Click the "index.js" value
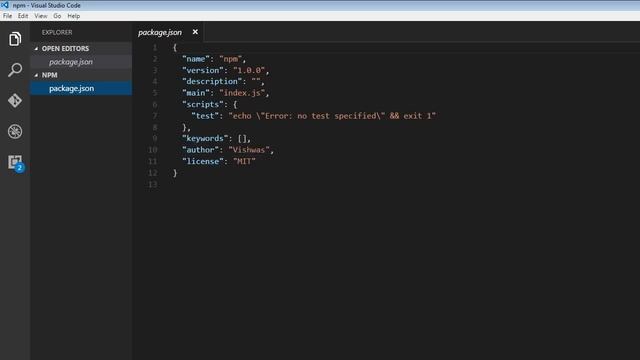Viewport: 640px width, 360px height. click(x=242, y=93)
